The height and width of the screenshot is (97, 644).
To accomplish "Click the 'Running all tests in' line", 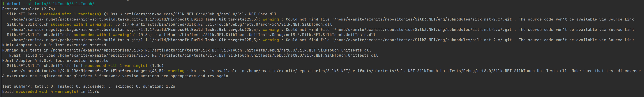I will tap(187, 50).
